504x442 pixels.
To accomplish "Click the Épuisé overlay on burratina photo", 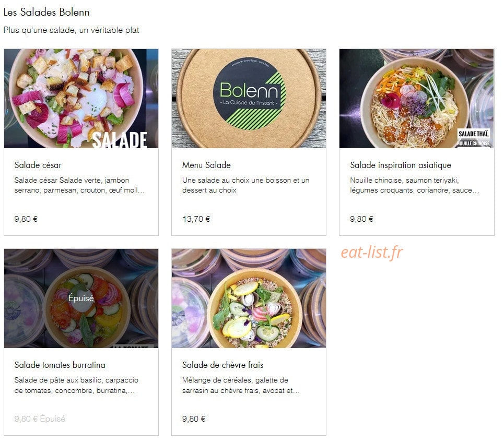I will point(81,298).
